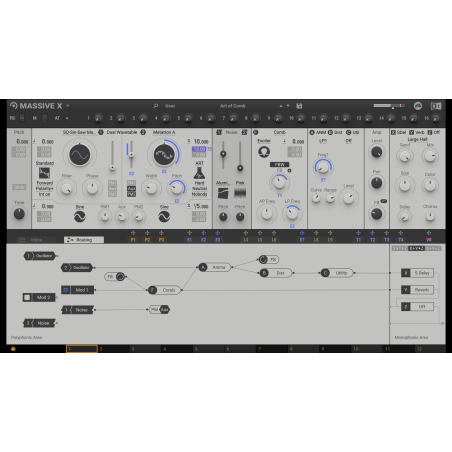Image resolution: width=452 pixels, height=452 pixels.
Task: Toggle the highlighted Aux button on oscillator 2
Action: [x=131, y=188]
